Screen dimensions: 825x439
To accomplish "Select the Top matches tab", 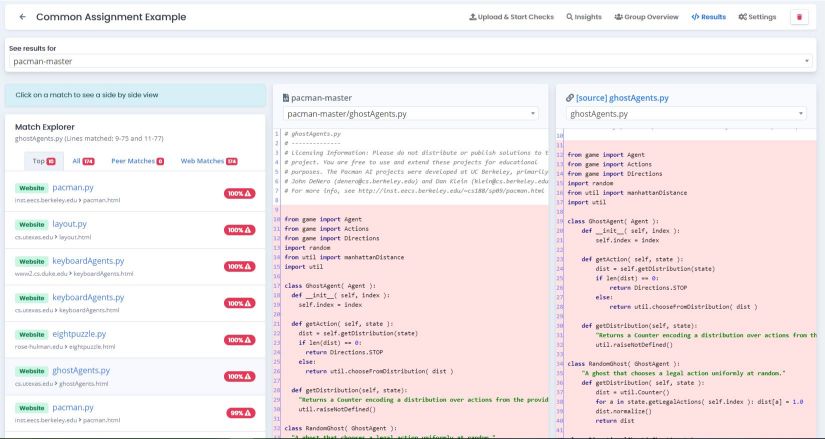I will pyautogui.click(x=44, y=161).
